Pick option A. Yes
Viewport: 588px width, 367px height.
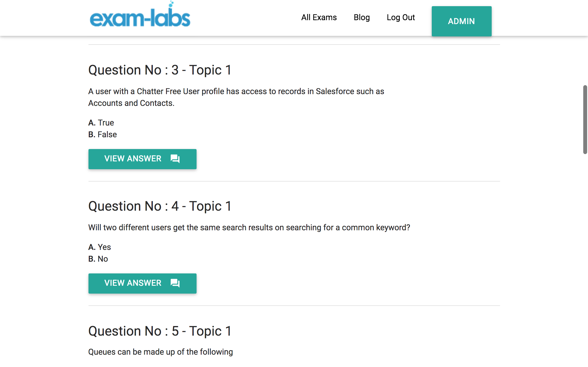click(x=100, y=247)
